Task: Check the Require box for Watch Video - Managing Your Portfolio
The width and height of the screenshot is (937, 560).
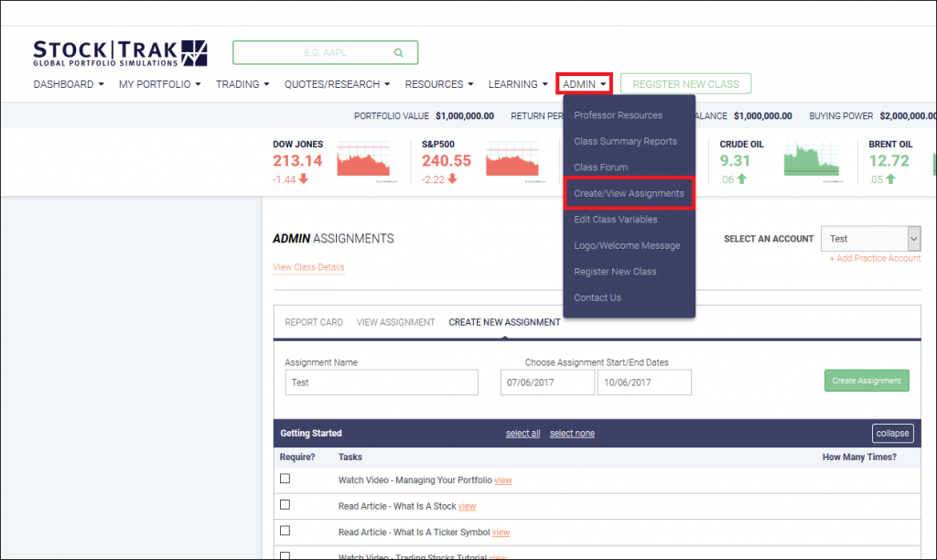Action: (x=285, y=479)
